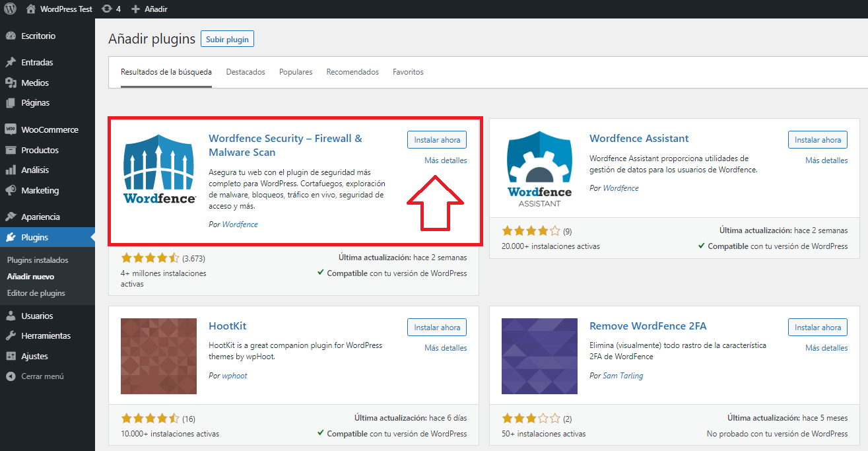
Task: Click the Usuarios user icon
Action: pos(11,316)
